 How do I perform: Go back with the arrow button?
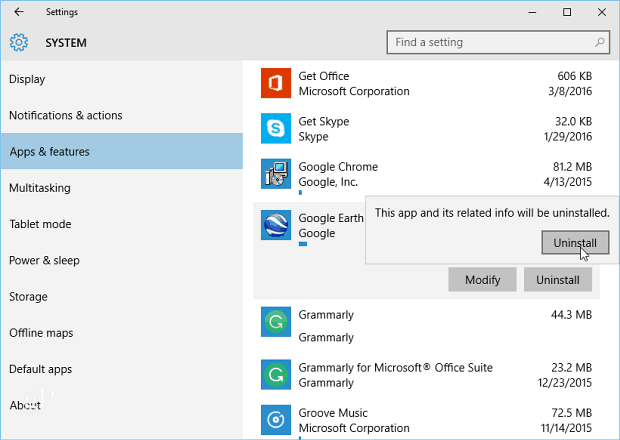[x=19, y=12]
